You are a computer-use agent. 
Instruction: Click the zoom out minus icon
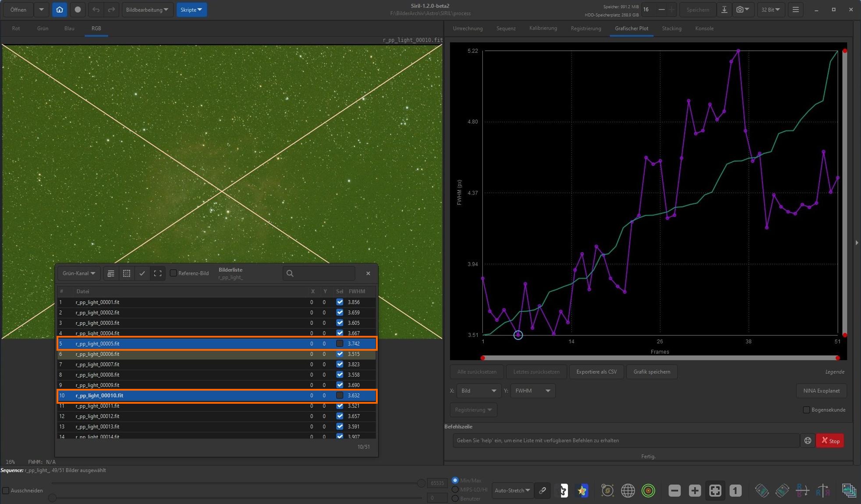(674, 490)
